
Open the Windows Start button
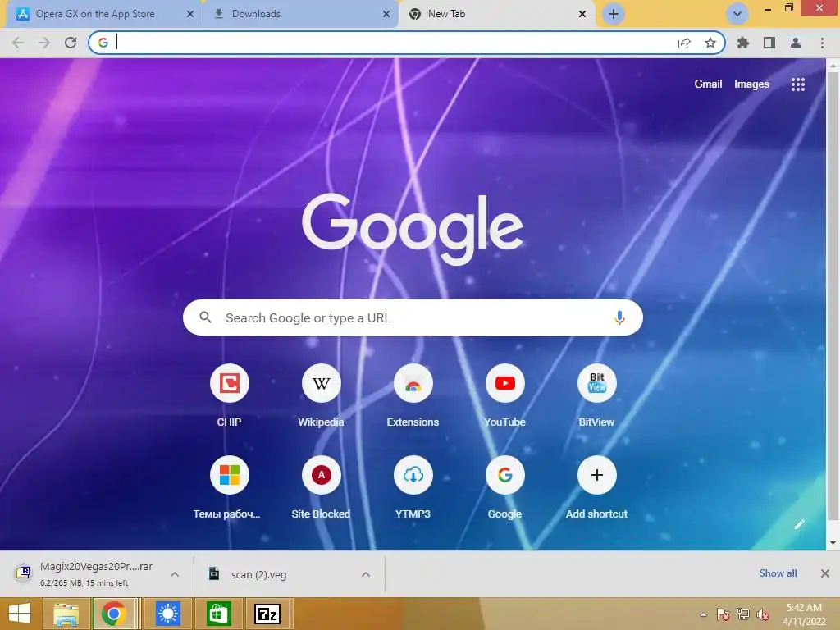click(x=20, y=614)
